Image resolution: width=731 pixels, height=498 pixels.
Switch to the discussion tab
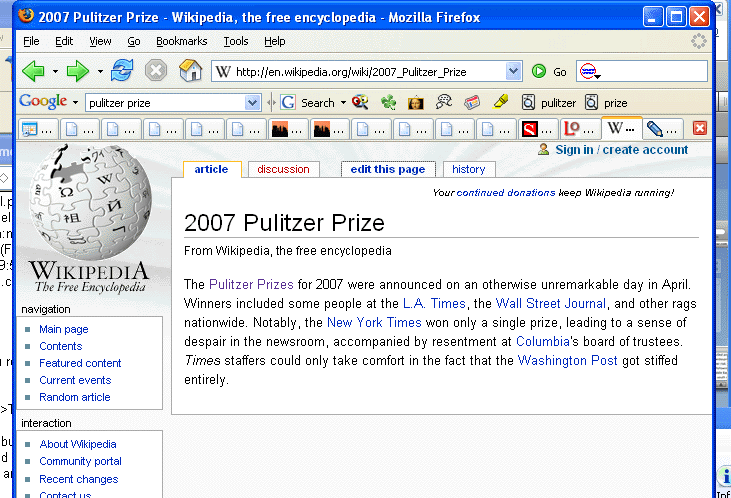283,169
